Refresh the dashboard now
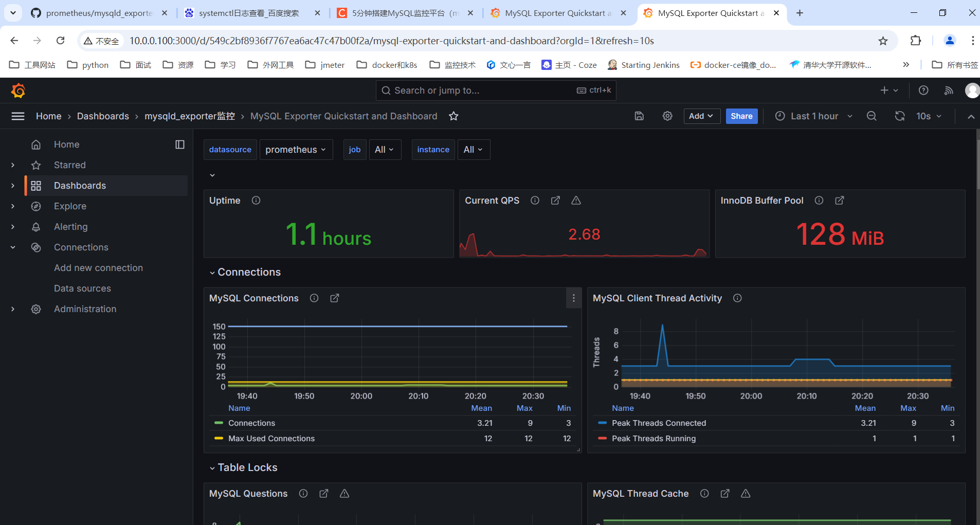The height and width of the screenshot is (525, 980). [900, 116]
